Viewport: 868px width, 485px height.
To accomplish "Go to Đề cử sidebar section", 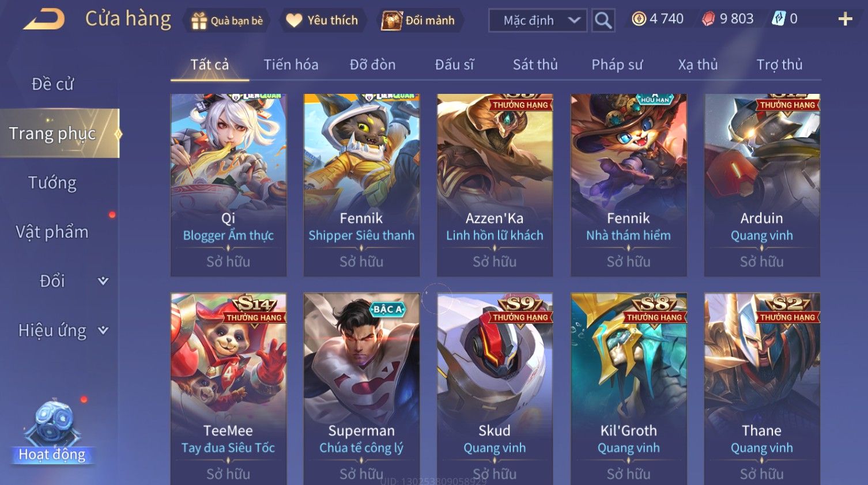I will 52,84.
